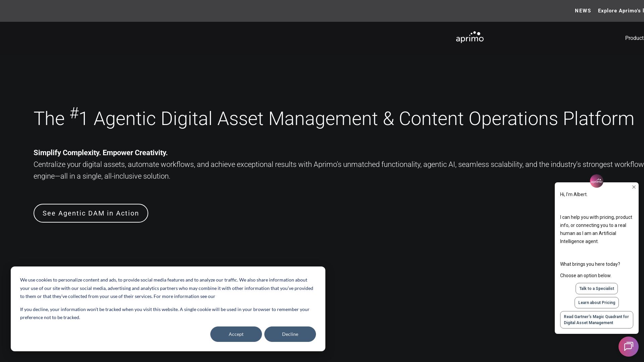Click the 'Centralize your digital assets' description

tap(339, 170)
